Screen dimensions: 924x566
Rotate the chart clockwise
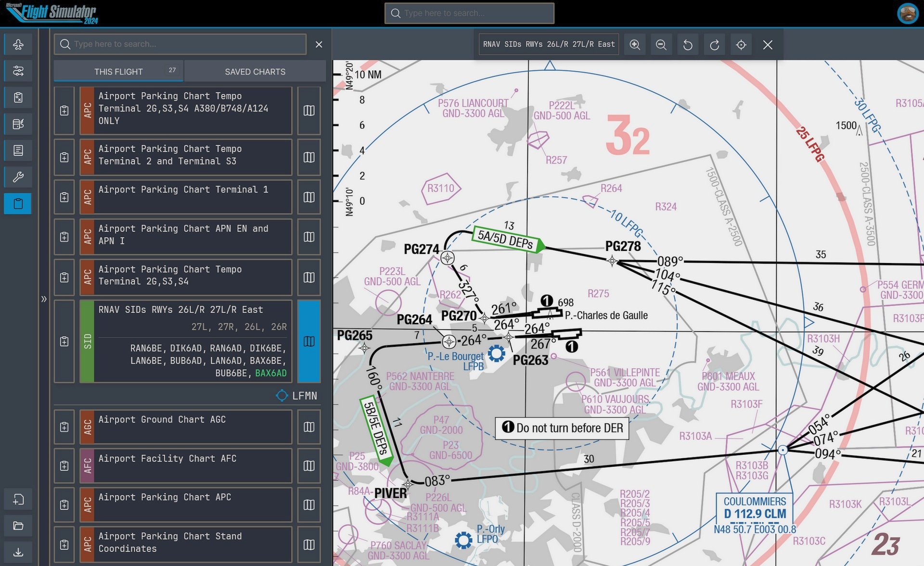pos(715,45)
